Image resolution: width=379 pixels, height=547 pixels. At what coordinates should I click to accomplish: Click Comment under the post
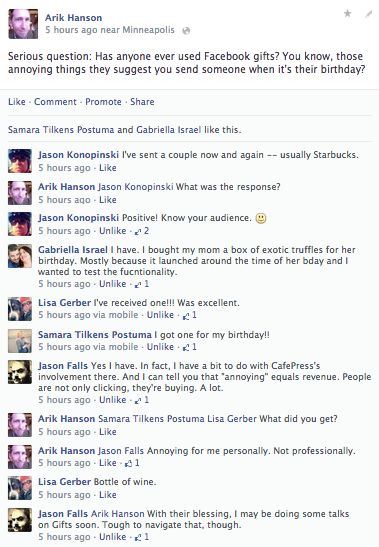coord(55,102)
